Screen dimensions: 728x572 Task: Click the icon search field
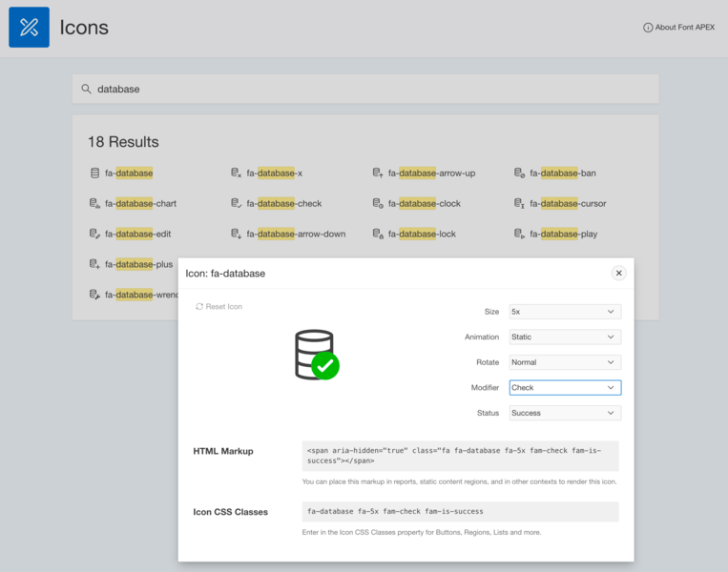pyautogui.click(x=365, y=89)
